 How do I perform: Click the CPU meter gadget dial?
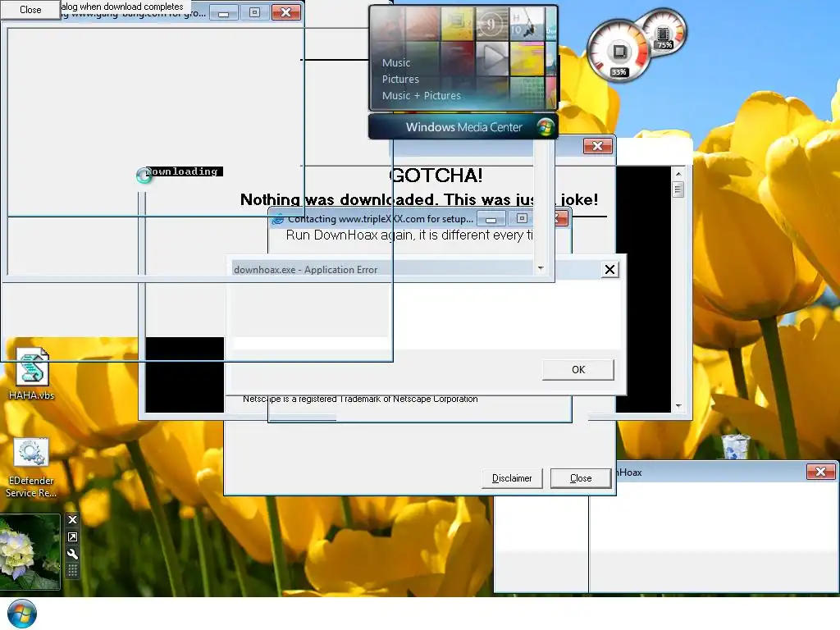(x=619, y=52)
